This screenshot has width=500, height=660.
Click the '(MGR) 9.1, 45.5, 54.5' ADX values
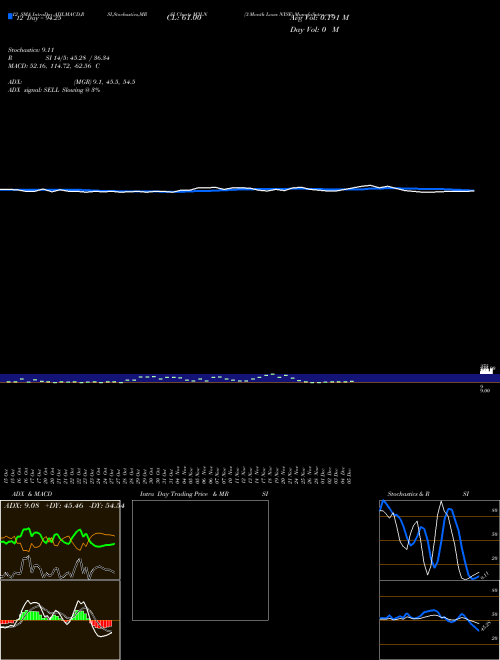(x=104, y=82)
